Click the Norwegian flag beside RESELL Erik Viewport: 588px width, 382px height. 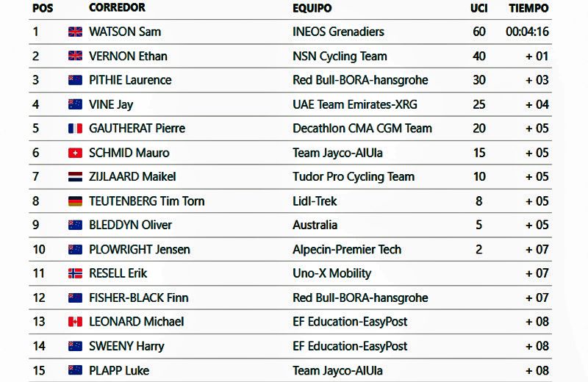[75, 273]
